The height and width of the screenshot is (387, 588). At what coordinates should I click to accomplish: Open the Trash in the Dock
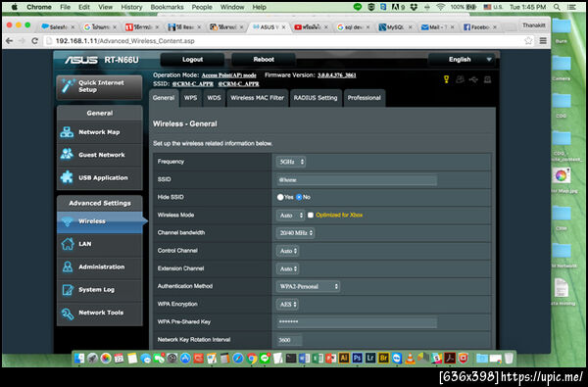(x=509, y=359)
